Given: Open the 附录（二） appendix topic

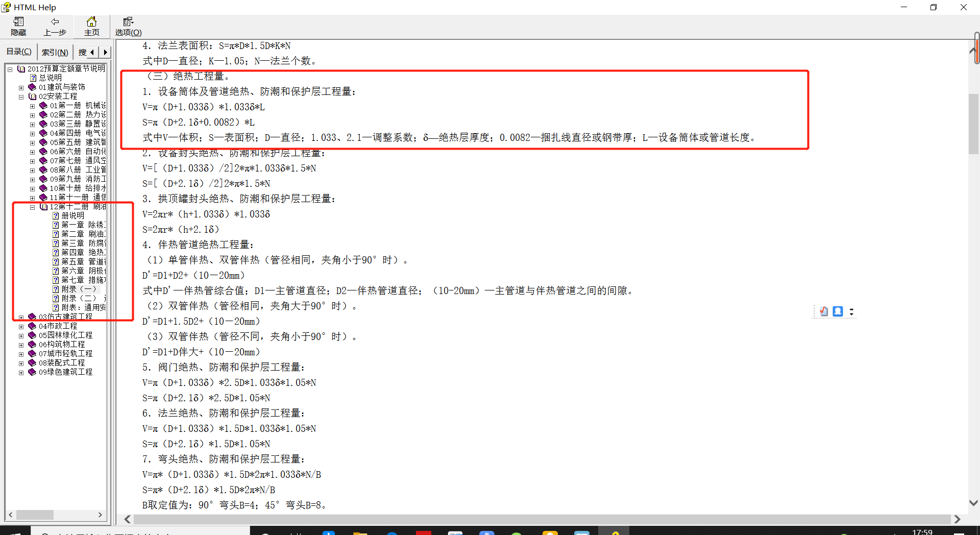Looking at the screenshot, I should point(83,298).
